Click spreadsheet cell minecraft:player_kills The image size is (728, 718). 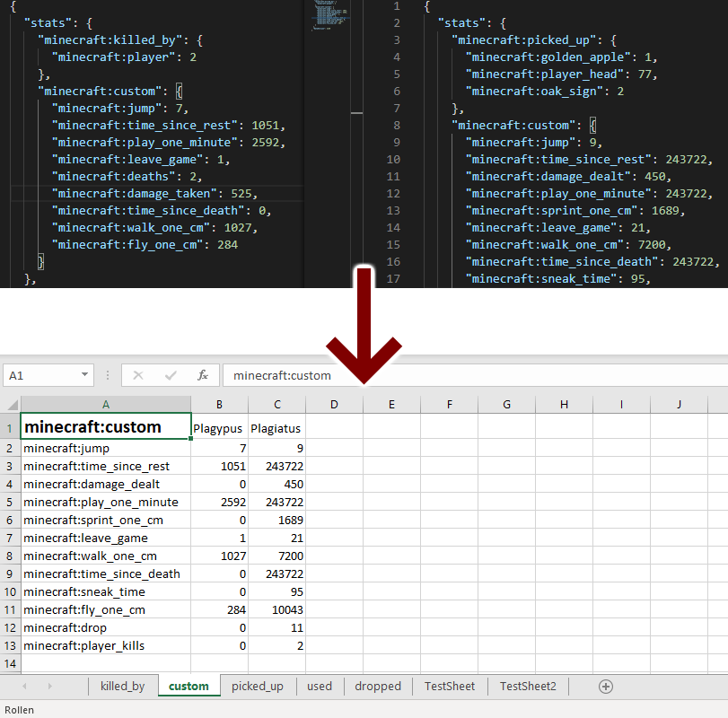pos(106,645)
